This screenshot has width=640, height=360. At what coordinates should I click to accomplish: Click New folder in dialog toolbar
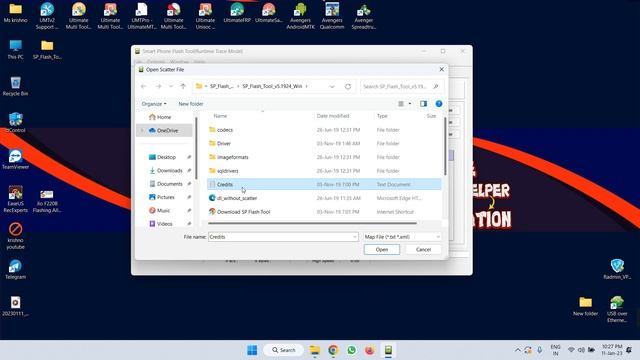[x=191, y=104]
